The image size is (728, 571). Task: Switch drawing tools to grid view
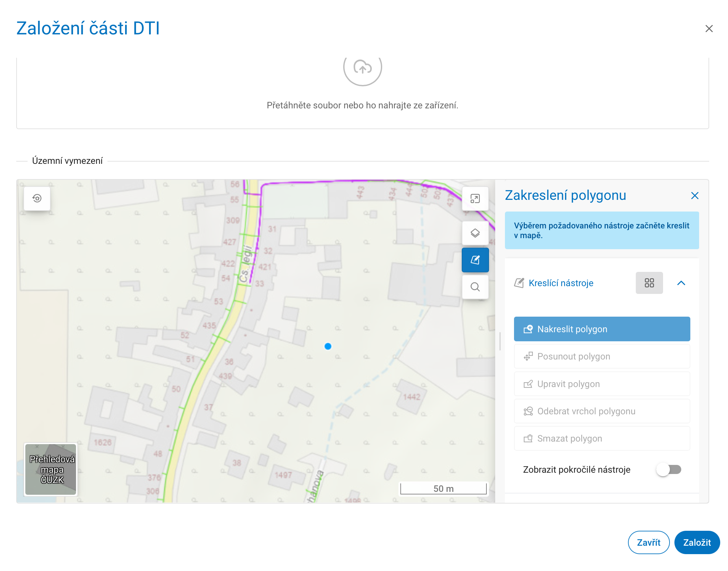tap(649, 283)
